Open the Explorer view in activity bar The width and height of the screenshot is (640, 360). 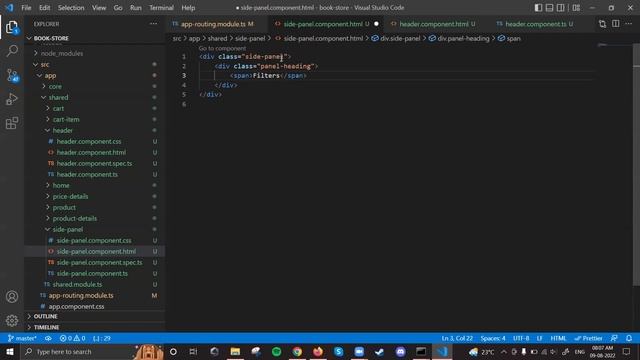click(12, 27)
